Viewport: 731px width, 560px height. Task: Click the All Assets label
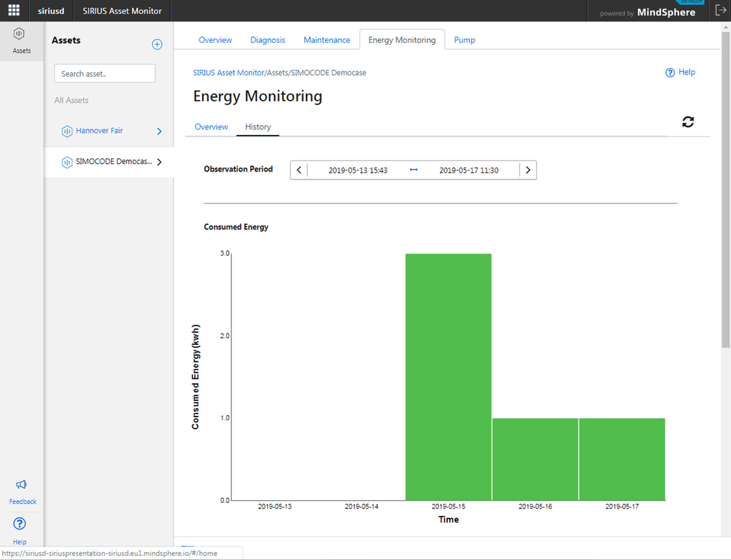coord(71,100)
